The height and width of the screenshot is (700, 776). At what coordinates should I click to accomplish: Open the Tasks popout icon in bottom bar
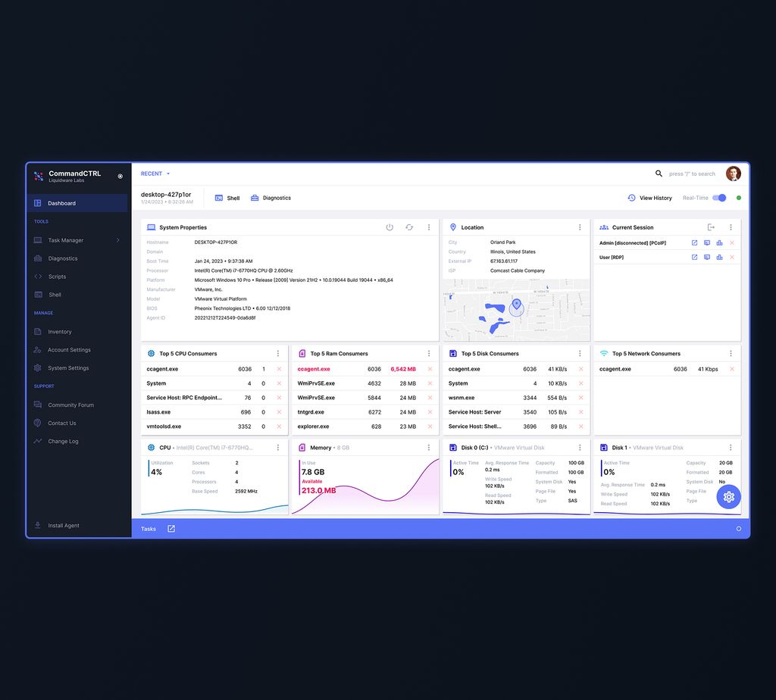pos(171,529)
